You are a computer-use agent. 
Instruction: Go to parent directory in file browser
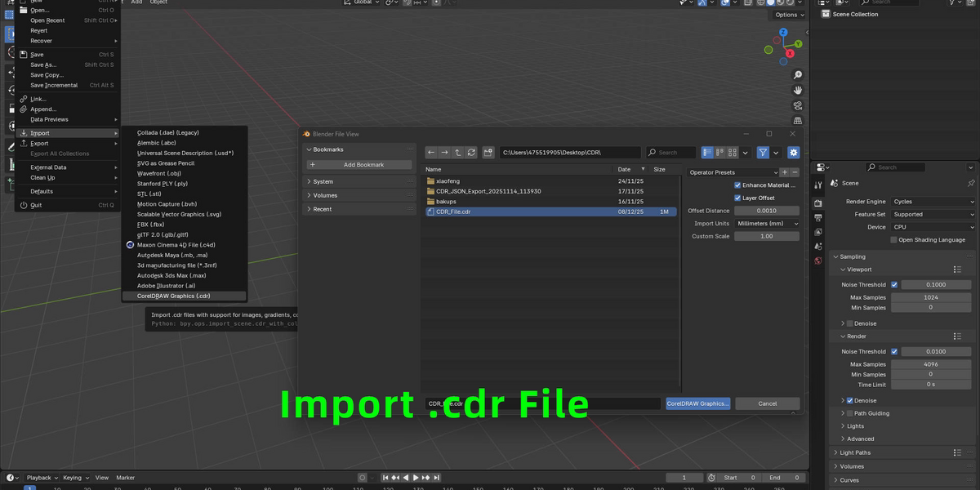click(458, 152)
